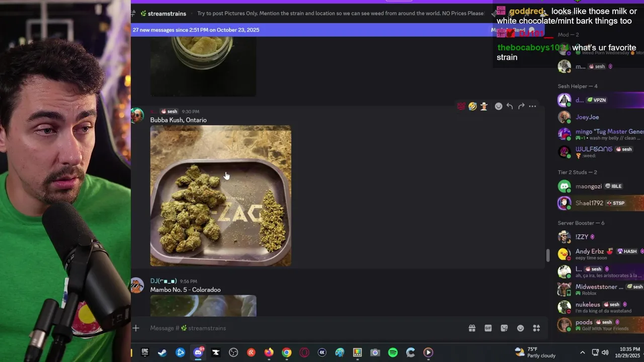This screenshot has height=362, width=644.
Task: Focus the Message #streamstrains input field
Action: (x=302, y=328)
